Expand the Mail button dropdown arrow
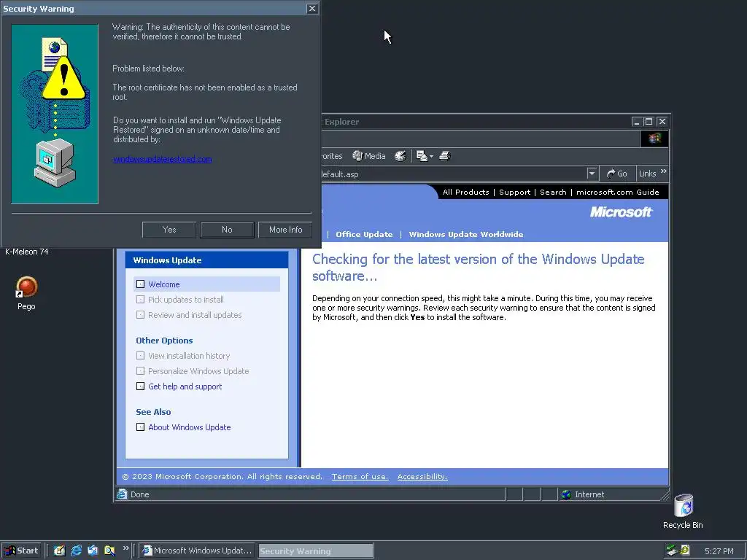747x560 pixels. coord(431,156)
